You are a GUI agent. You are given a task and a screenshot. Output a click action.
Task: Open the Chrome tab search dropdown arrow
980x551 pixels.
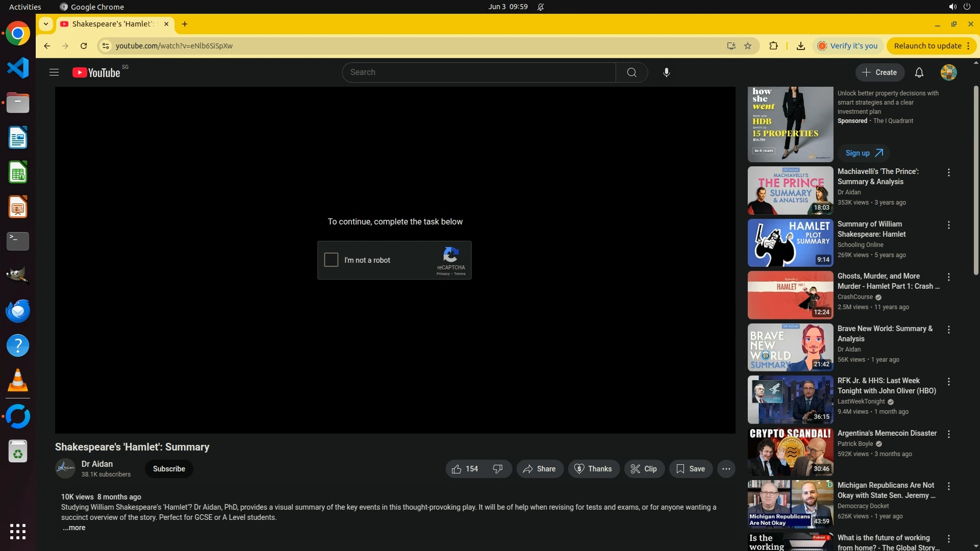click(46, 24)
